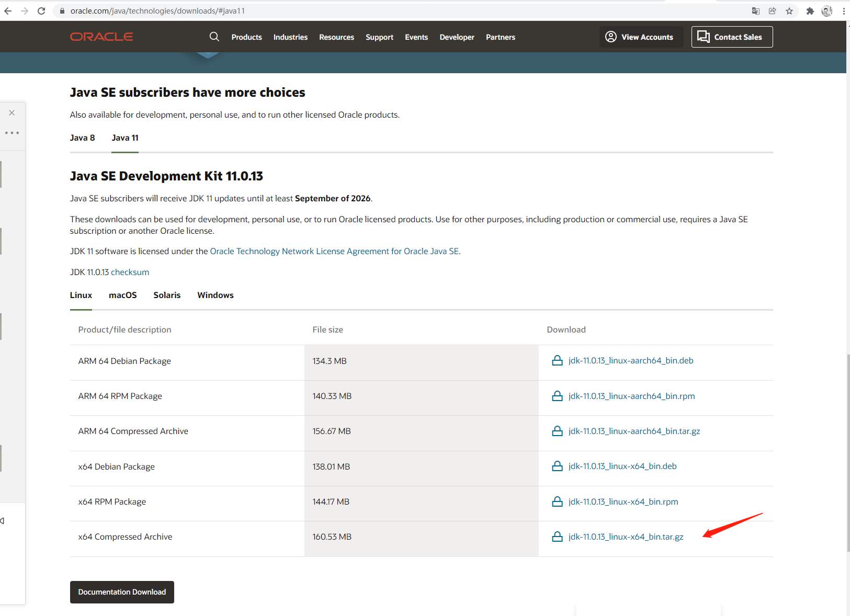Open the Oracle Technology Network License Agreement link
This screenshot has height=616, width=850.
pos(334,252)
